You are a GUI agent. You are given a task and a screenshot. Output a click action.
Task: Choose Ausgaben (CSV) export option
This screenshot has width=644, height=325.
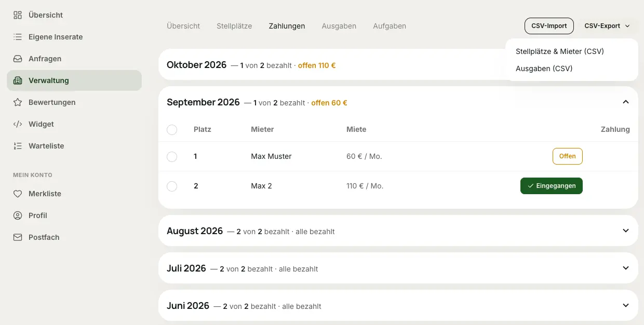pyautogui.click(x=572, y=69)
